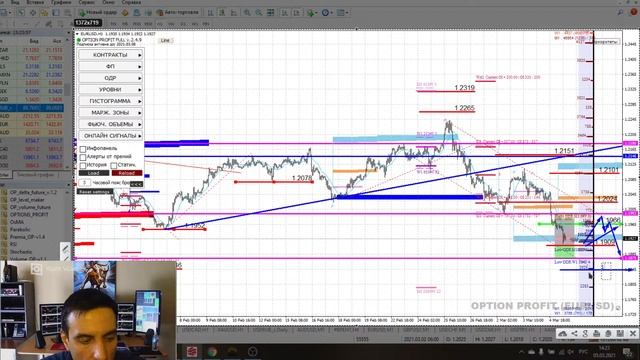Open the indicators list icon

pos(311,13)
